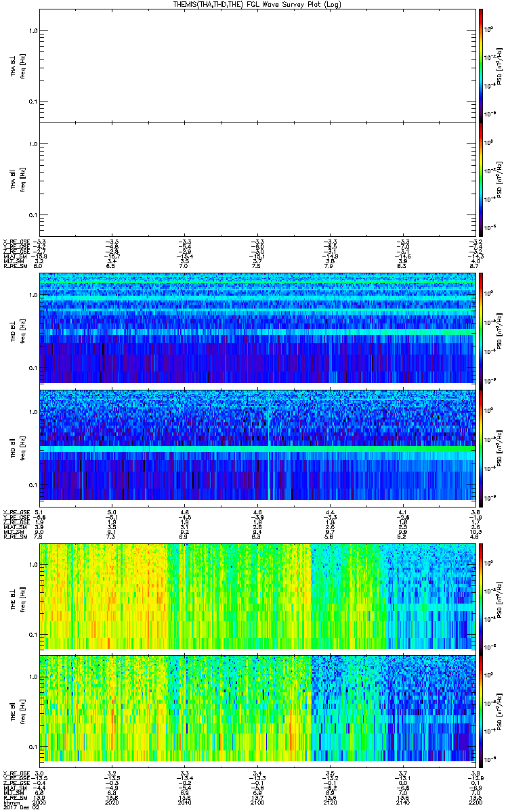Click the 0.1 tick of THA B|| panel
This screenshot has width=508, height=812.
[33, 215]
